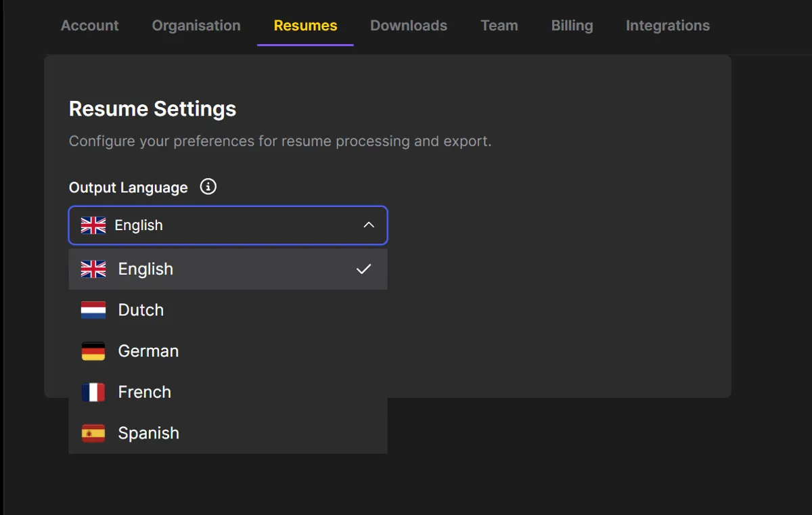Collapse the Output Language dropdown chevron
The height and width of the screenshot is (515, 812).
[x=369, y=225]
